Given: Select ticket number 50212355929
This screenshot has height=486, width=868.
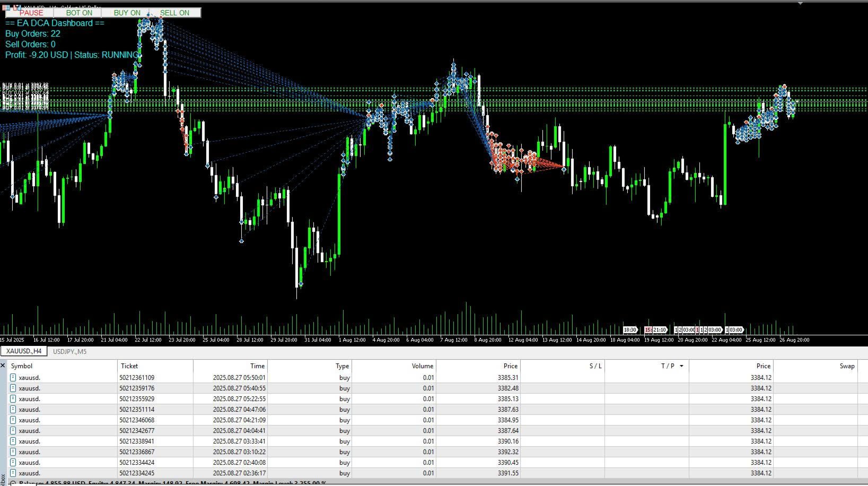Looking at the screenshot, I should point(137,399).
